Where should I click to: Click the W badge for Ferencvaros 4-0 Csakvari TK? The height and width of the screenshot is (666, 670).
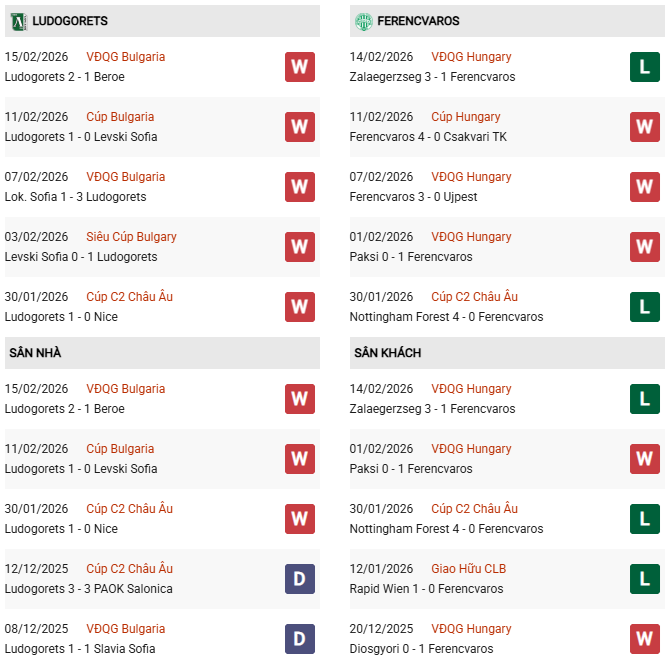[x=645, y=127]
